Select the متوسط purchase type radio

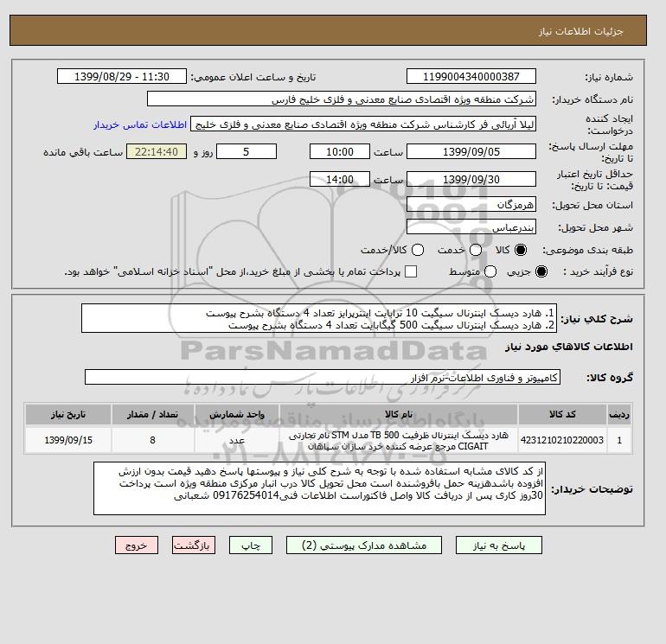point(490,271)
